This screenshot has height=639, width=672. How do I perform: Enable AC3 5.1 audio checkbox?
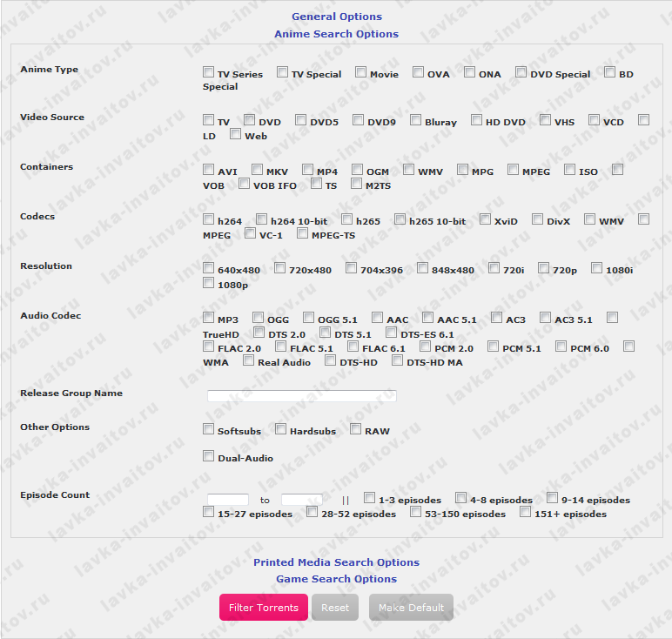pyautogui.click(x=545, y=318)
